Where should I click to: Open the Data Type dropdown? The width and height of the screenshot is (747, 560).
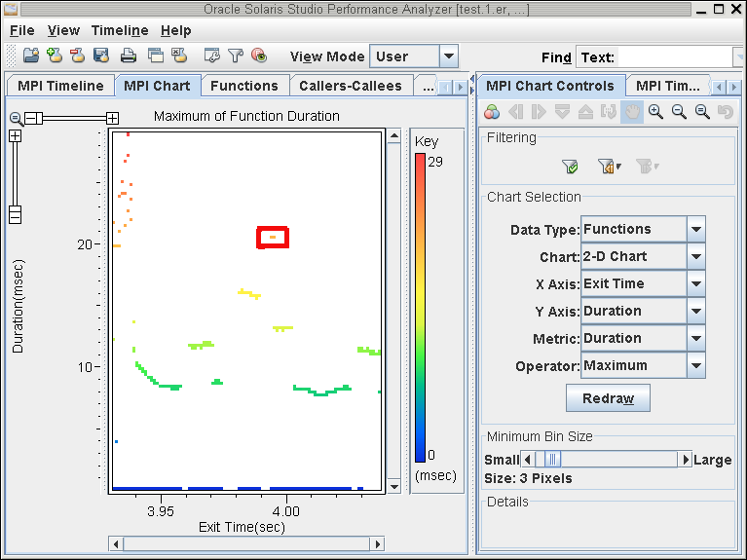[x=696, y=229]
